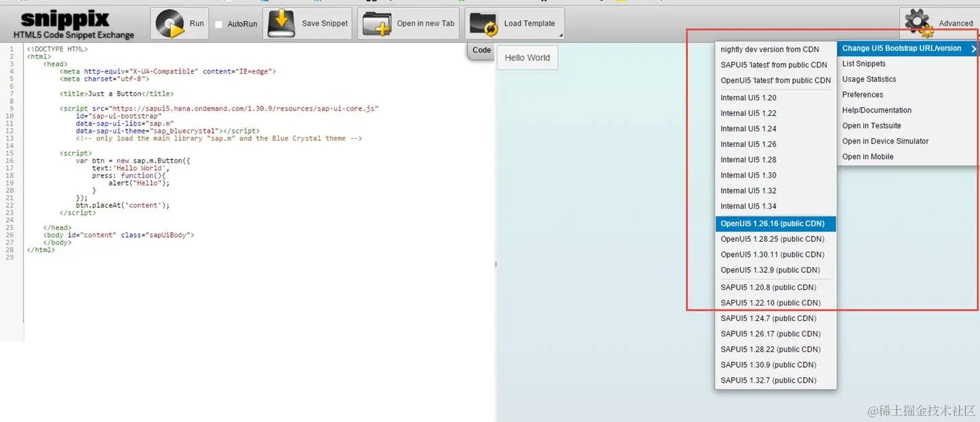The width and height of the screenshot is (980, 422).
Task: Click the title line 'Just a Button'
Action: (x=117, y=93)
